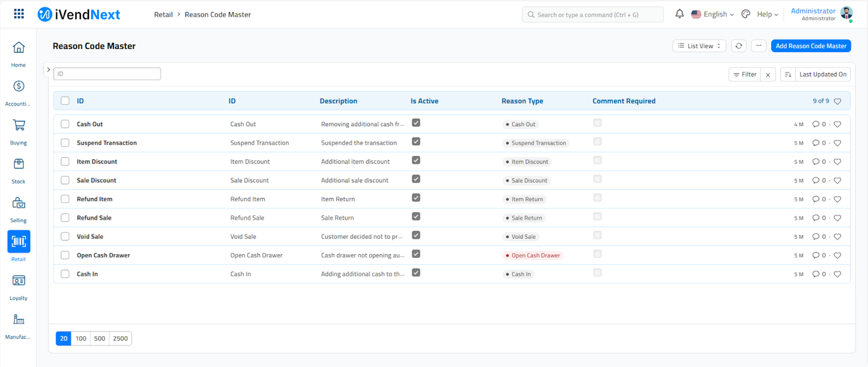Open the Stock module icon
The width and height of the screenshot is (868, 367).
coord(18,164)
